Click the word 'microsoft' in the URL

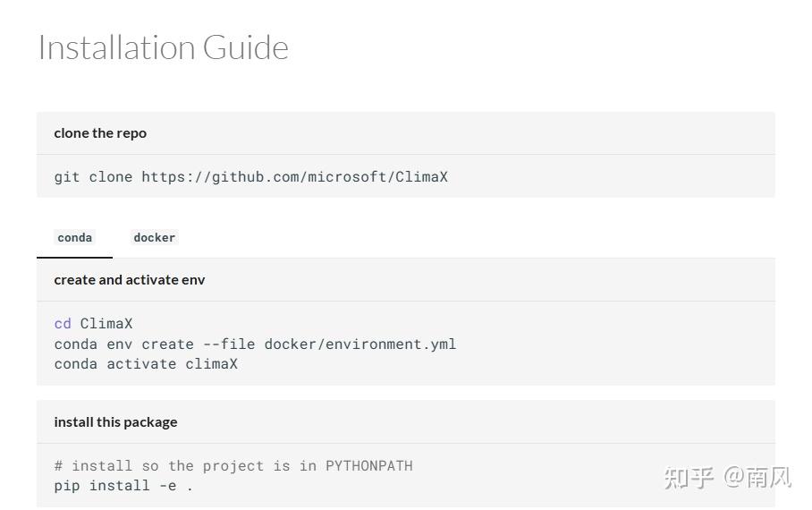(346, 176)
